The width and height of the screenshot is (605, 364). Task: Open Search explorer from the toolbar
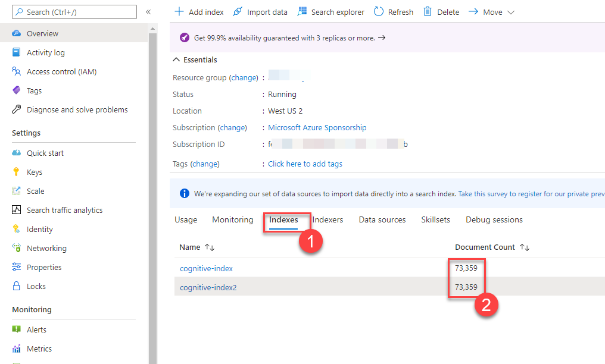point(302,11)
